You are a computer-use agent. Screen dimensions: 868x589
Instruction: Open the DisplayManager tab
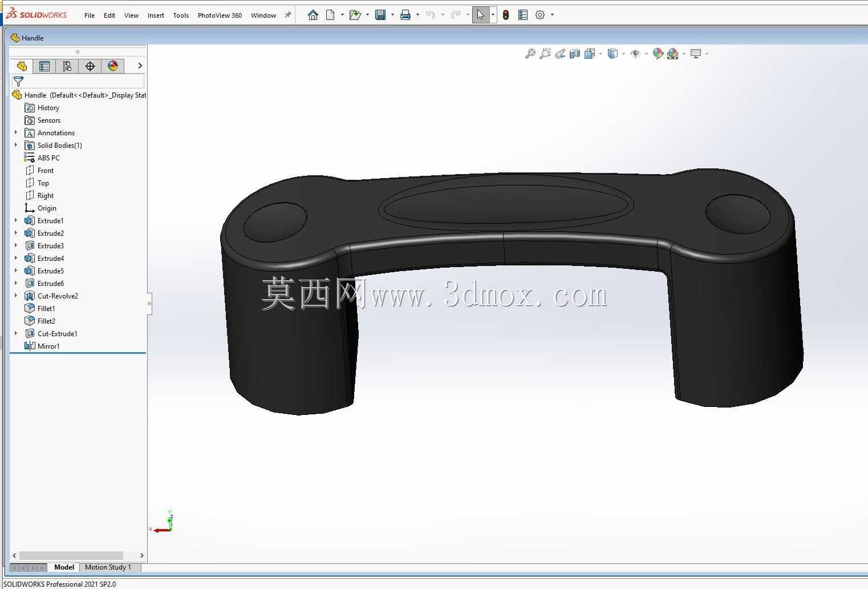pos(113,66)
